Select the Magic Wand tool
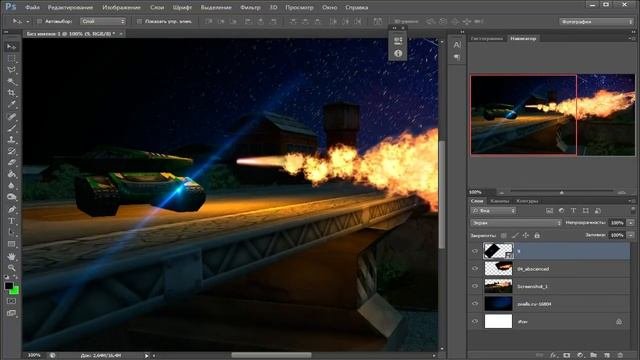640x360 pixels. pos(11,81)
